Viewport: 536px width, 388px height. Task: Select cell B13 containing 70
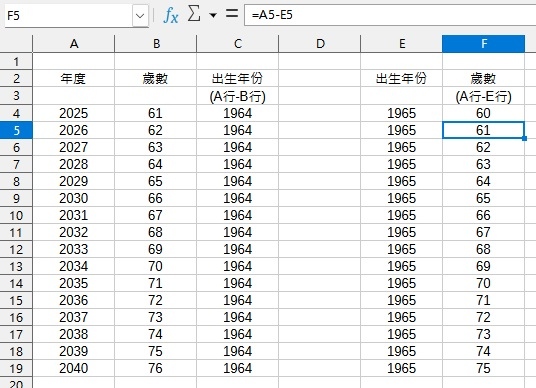pos(156,266)
